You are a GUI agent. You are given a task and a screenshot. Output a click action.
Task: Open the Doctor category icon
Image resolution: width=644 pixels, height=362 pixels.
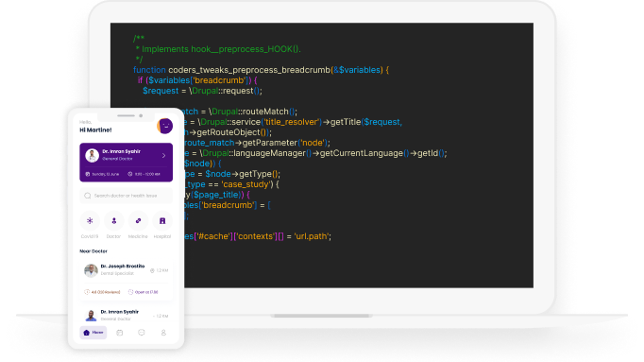click(x=113, y=221)
